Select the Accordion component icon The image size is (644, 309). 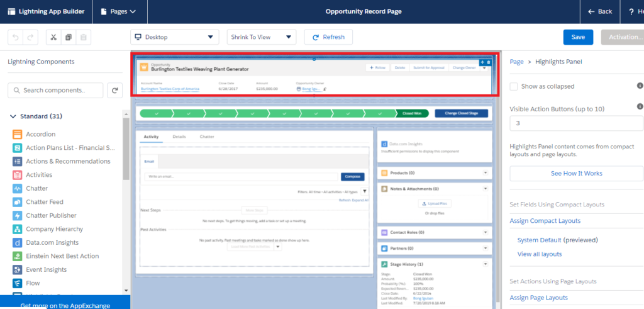[17, 134]
